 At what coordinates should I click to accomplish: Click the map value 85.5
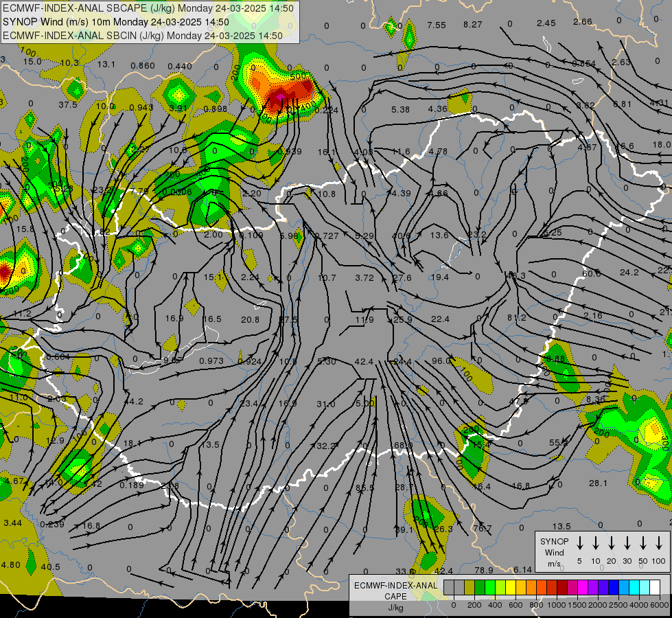(364, 488)
